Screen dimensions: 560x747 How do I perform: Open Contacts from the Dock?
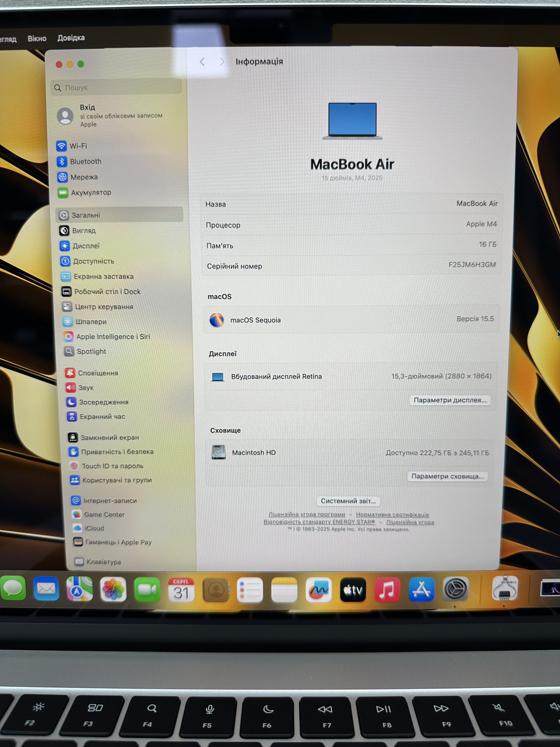[x=216, y=590]
